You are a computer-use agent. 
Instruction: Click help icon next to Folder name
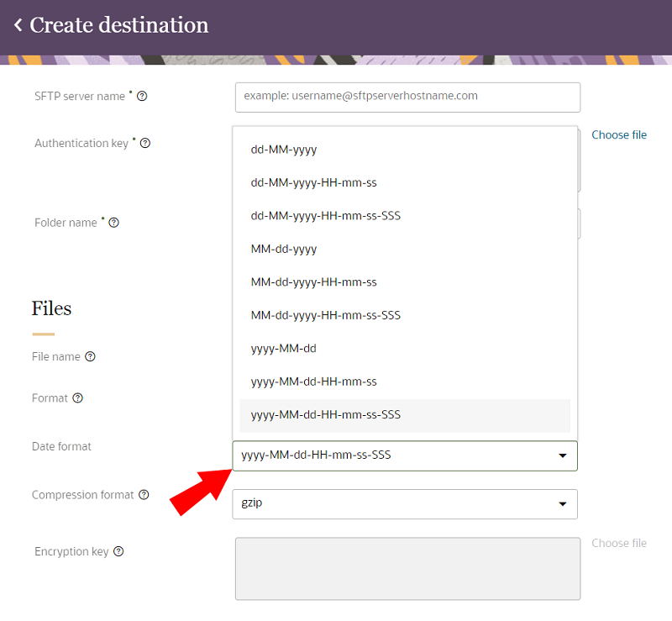pyautogui.click(x=113, y=224)
